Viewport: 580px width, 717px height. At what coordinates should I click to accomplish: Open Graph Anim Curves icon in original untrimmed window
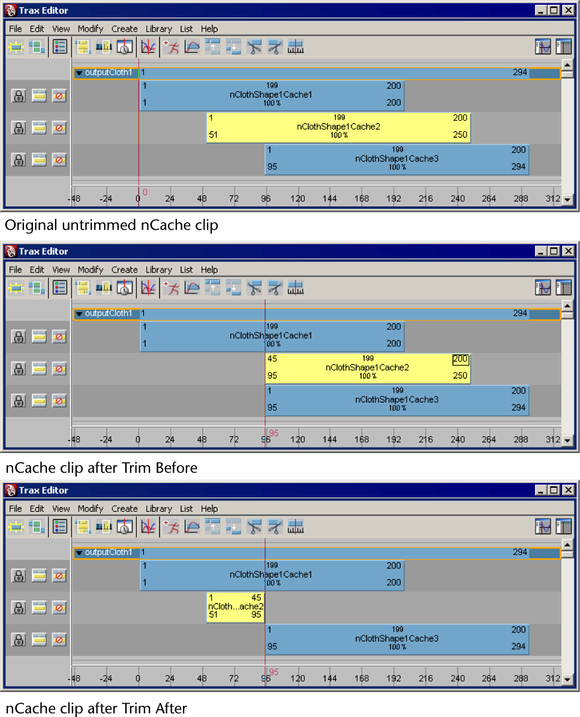click(x=148, y=47)
